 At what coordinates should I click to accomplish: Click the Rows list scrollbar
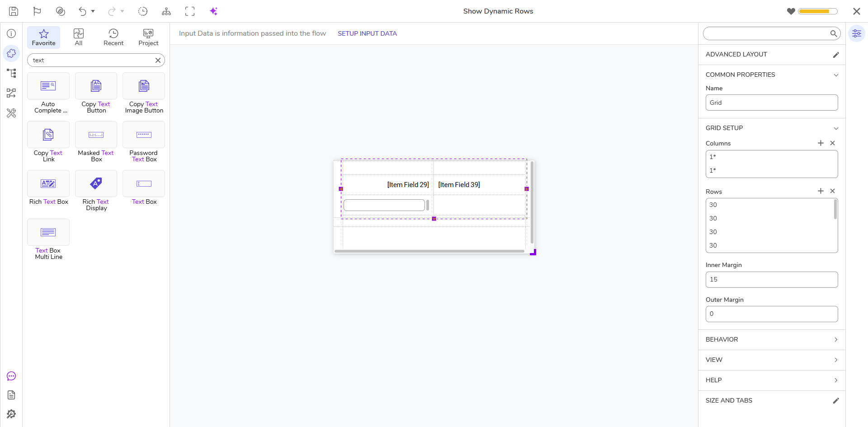tap(835, 209)
